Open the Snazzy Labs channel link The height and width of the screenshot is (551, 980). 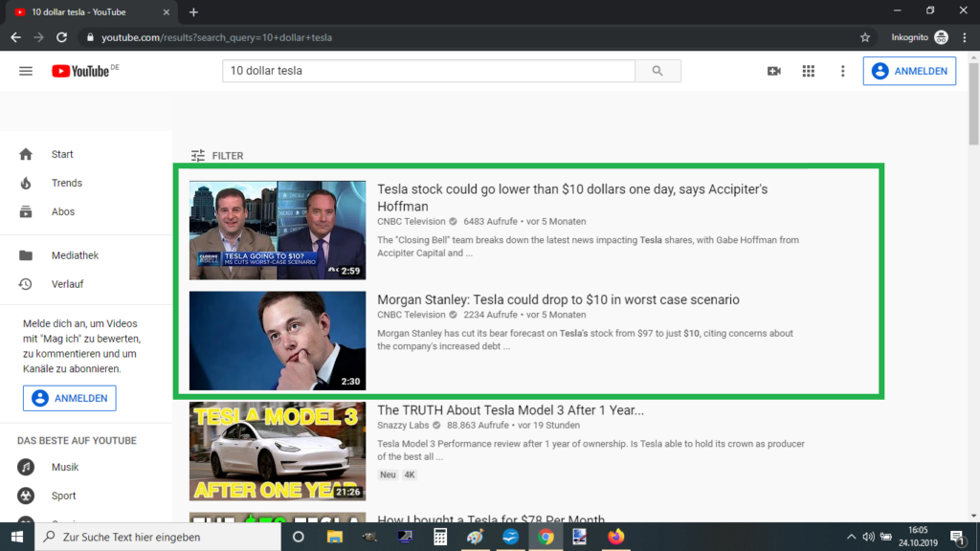403,426
